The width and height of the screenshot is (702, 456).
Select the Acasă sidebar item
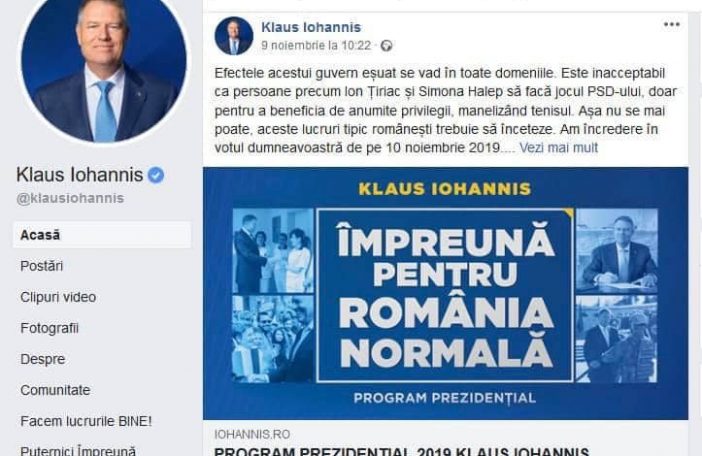pyautogui.click(x=102, y=235)
